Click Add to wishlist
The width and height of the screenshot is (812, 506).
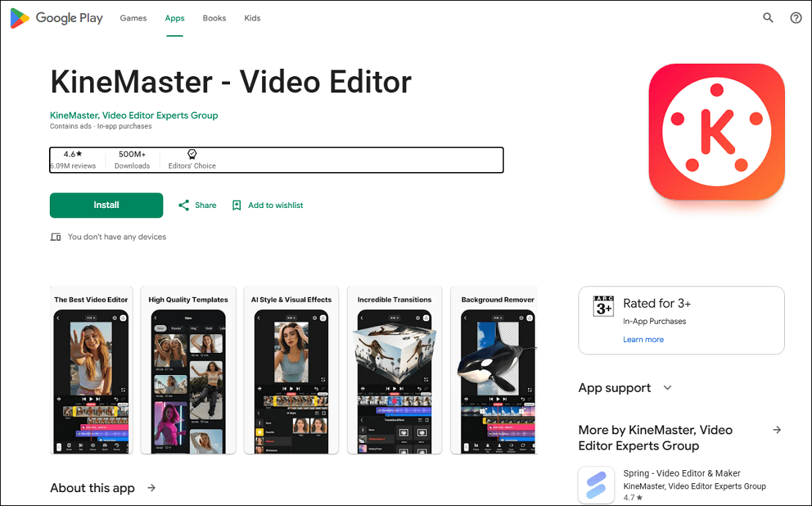click(x=275, y=205)
